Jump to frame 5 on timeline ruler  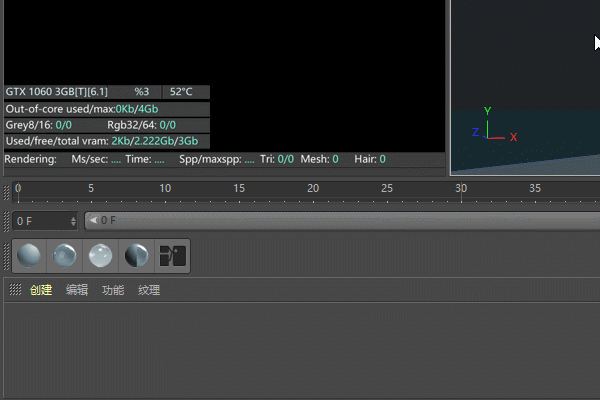[91, 188]
